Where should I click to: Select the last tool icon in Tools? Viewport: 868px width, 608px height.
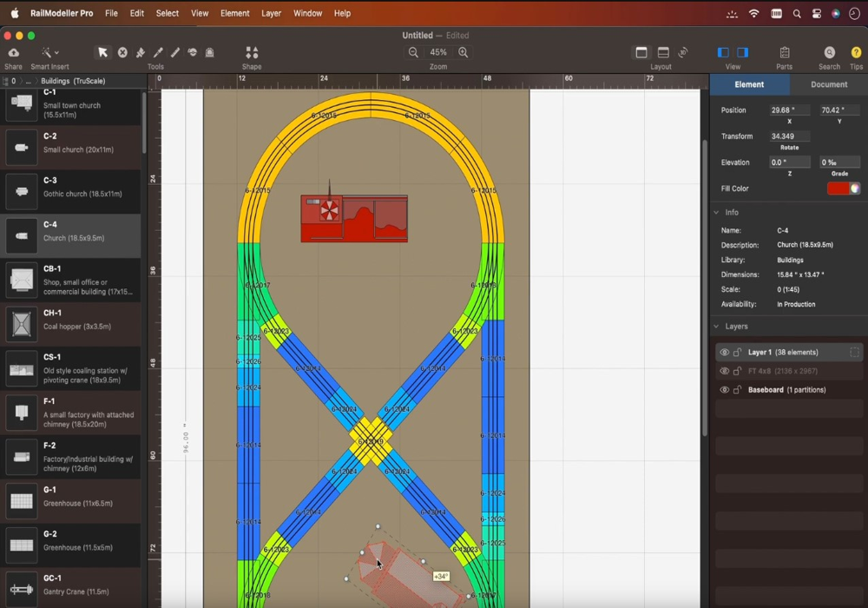(210, 53)
